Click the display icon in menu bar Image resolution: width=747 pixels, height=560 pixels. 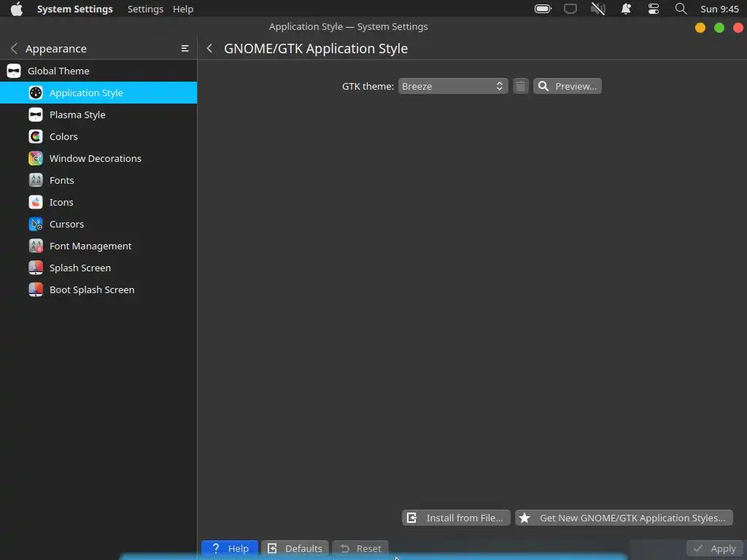[570, 9]
